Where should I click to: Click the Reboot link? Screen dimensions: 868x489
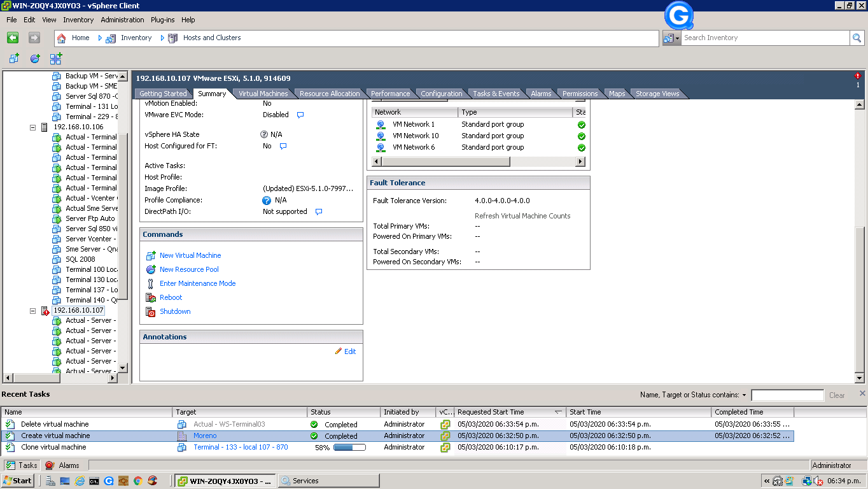coord(171,297)
